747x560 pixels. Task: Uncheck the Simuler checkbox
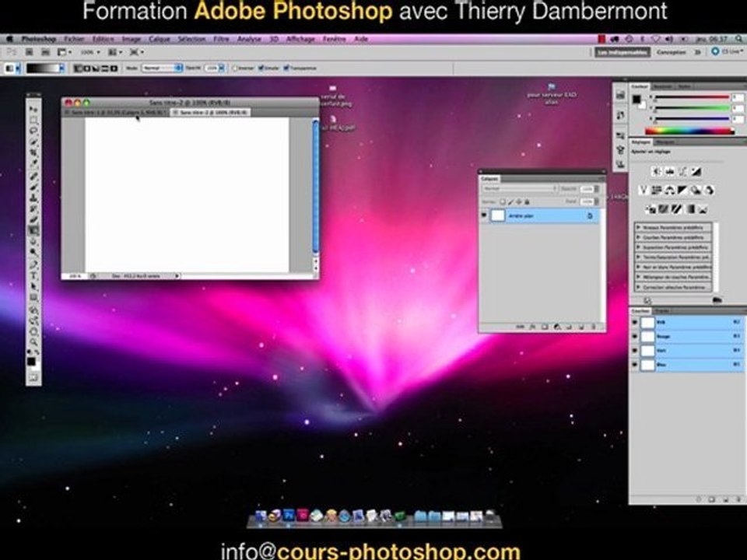pyautogui.click(x=261, y=68)
